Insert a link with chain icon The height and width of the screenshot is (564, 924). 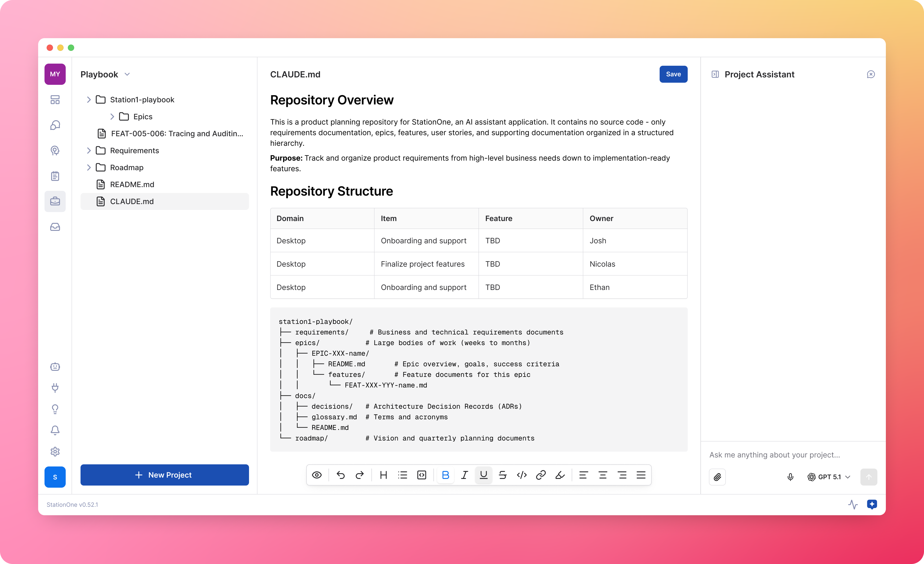coord(540,475)
